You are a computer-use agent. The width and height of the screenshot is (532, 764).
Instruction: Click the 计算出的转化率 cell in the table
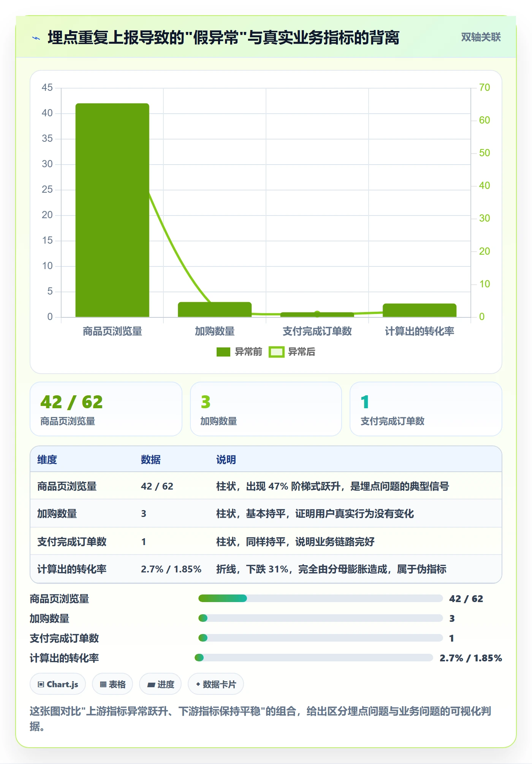(72, 569)
